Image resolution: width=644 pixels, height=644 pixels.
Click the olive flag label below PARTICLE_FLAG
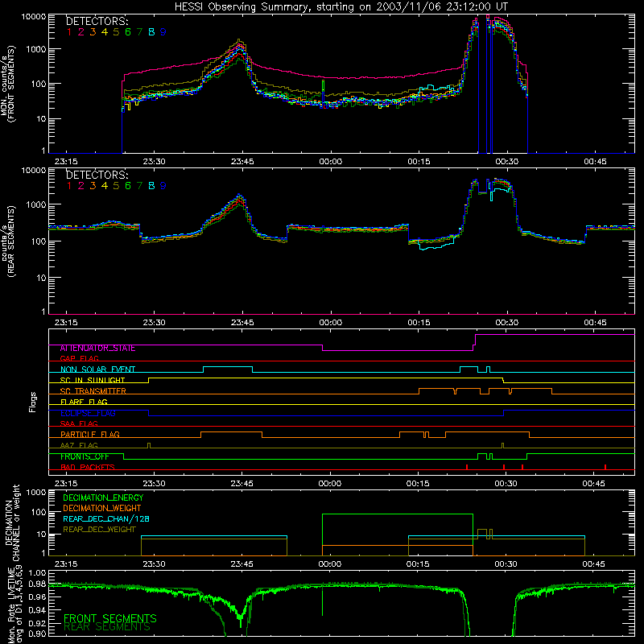79,445
